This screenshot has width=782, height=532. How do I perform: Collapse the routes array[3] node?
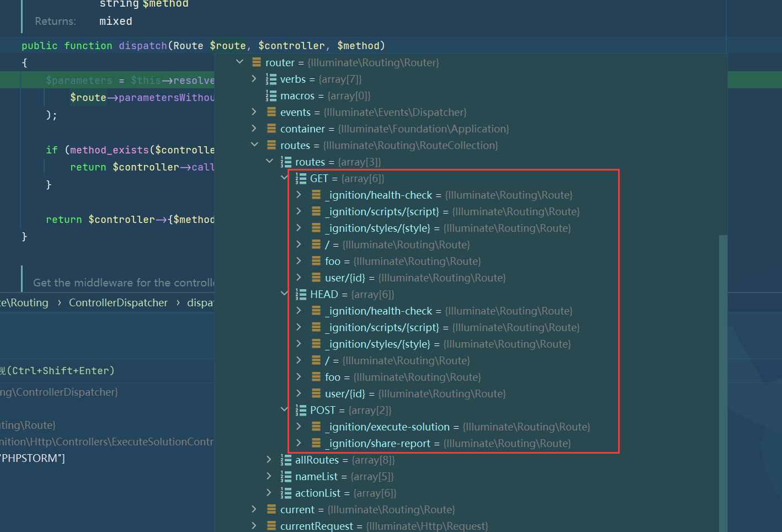(269, 161)
